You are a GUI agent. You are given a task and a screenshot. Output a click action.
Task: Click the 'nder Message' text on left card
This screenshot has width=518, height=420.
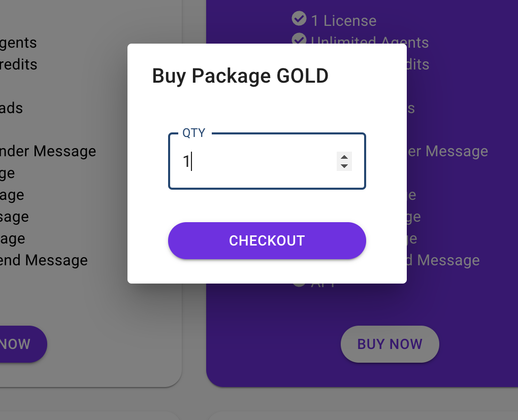(x=48, y=151)
